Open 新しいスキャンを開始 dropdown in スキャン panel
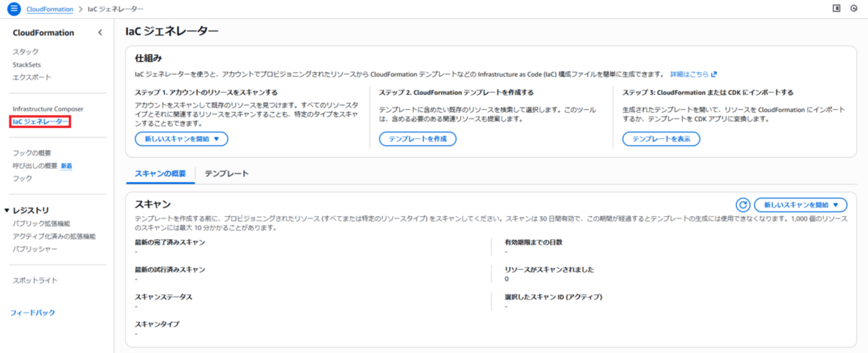Screen dimensions: 868x353 (801, 205)
